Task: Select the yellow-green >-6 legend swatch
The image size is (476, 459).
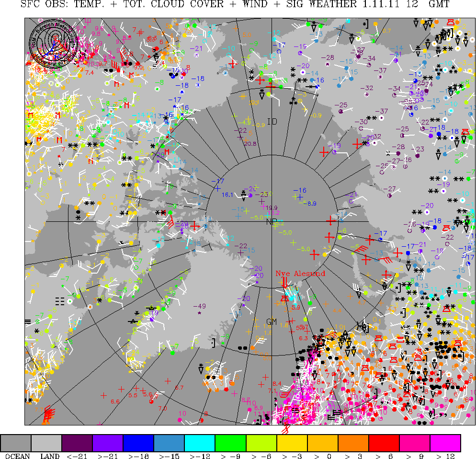Action: (261, 443)
